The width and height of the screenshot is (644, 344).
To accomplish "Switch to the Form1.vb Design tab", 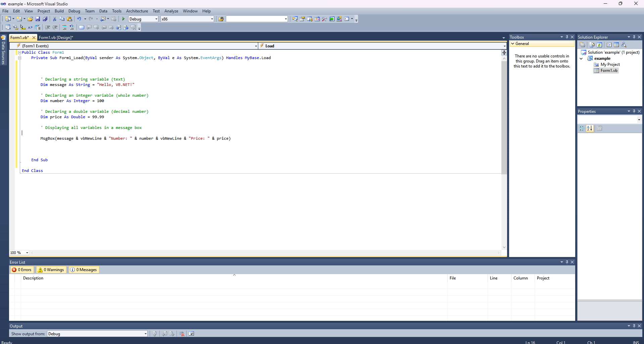I will 56,38.
